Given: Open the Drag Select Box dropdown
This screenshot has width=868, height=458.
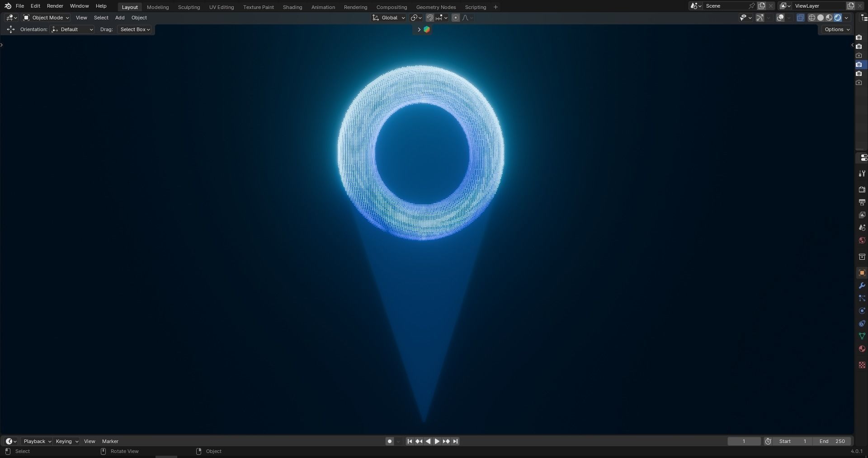Looking at the screenshot, I should coord(135,29).
